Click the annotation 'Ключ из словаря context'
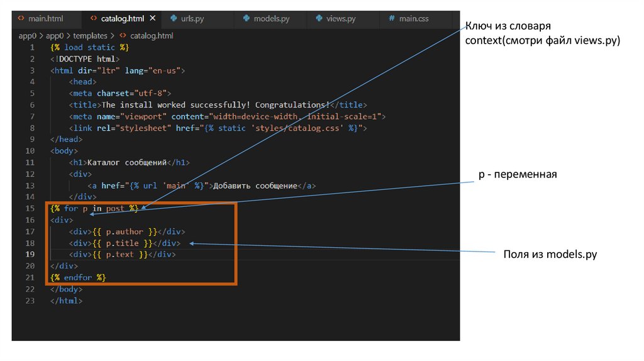This screenshot has height=361, width=644. pos(542,33)
